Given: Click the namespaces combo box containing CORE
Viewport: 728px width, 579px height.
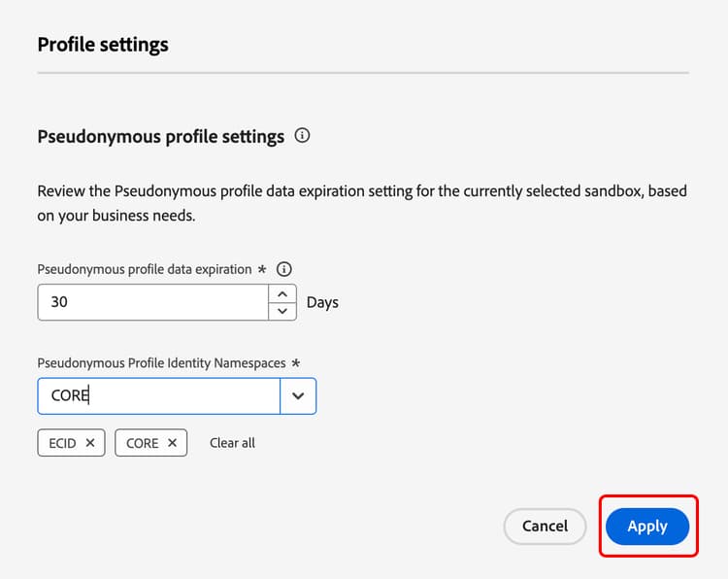Looking at the screenshot, I should point(160,396).
